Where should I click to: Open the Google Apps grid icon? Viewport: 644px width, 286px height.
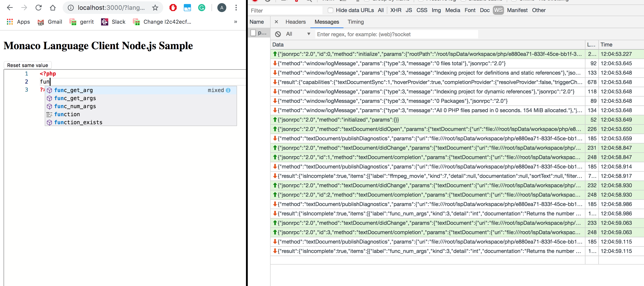(9, 22)
